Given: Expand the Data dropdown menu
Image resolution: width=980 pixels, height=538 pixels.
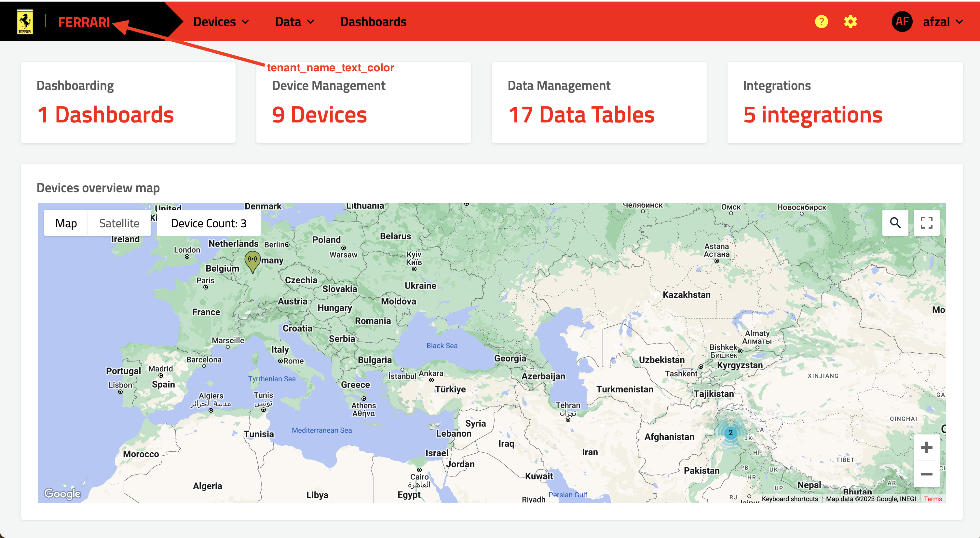Looking at the screenshot, I should click(294, 22).
